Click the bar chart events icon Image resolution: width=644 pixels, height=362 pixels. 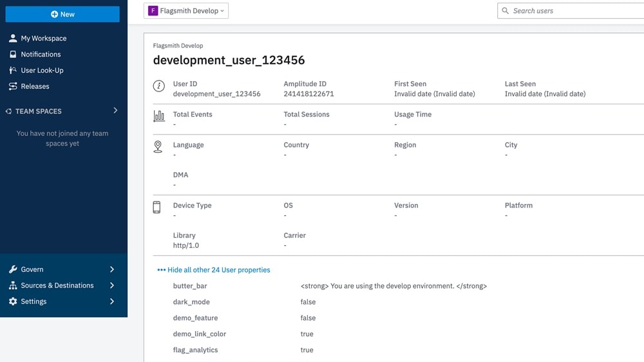[159, 117]
